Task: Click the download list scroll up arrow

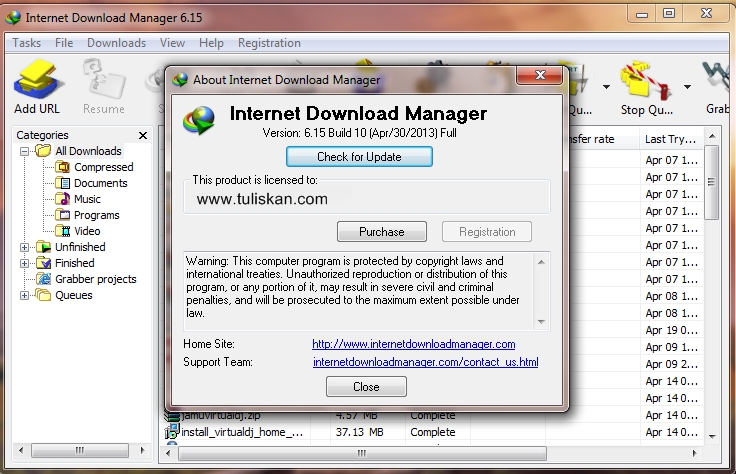Action: click(712, 137)
